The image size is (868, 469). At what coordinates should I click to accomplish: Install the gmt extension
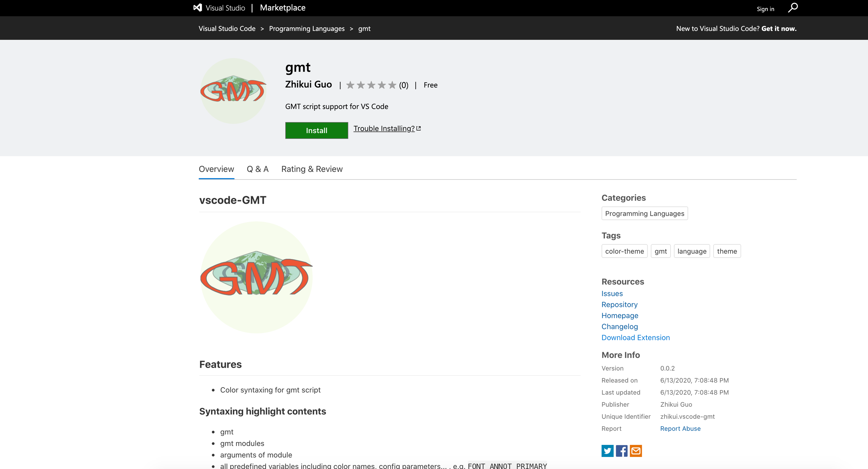pos(316,130)
